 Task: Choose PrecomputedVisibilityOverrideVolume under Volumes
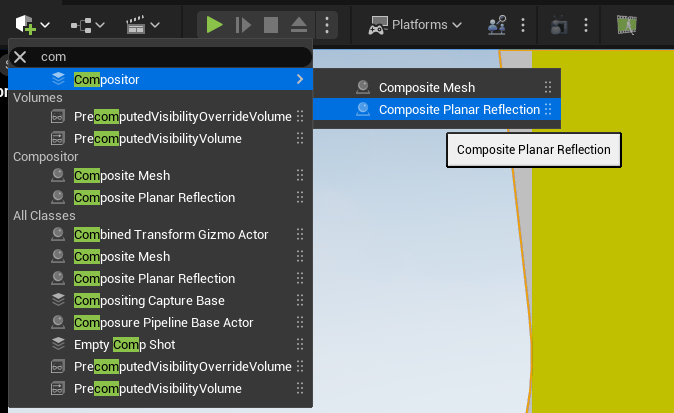coord(182,117)
